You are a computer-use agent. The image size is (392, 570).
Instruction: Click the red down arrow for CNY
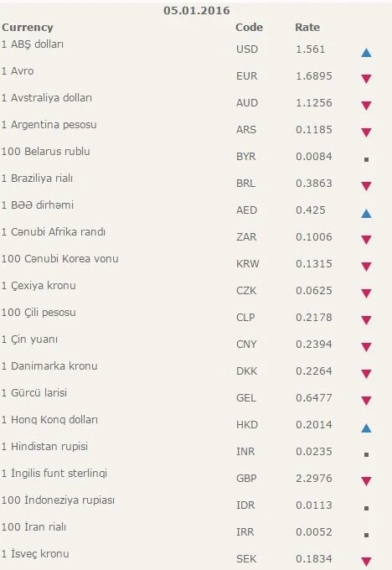pos(366,347)
